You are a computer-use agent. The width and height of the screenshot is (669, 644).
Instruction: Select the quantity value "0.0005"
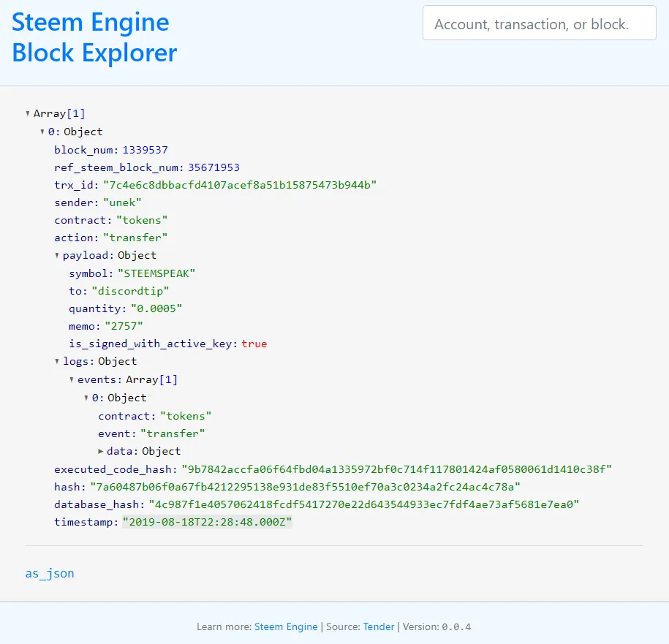tap(156, 308)
